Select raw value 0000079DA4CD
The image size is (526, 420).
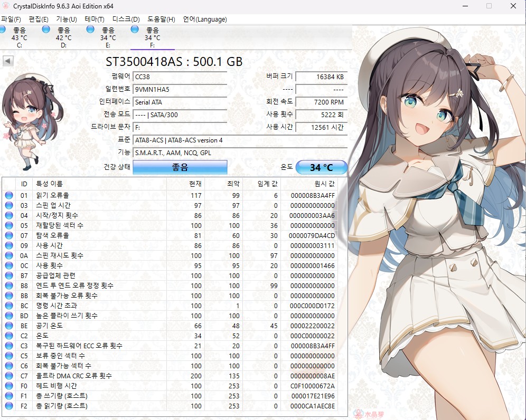coord(312,236)
